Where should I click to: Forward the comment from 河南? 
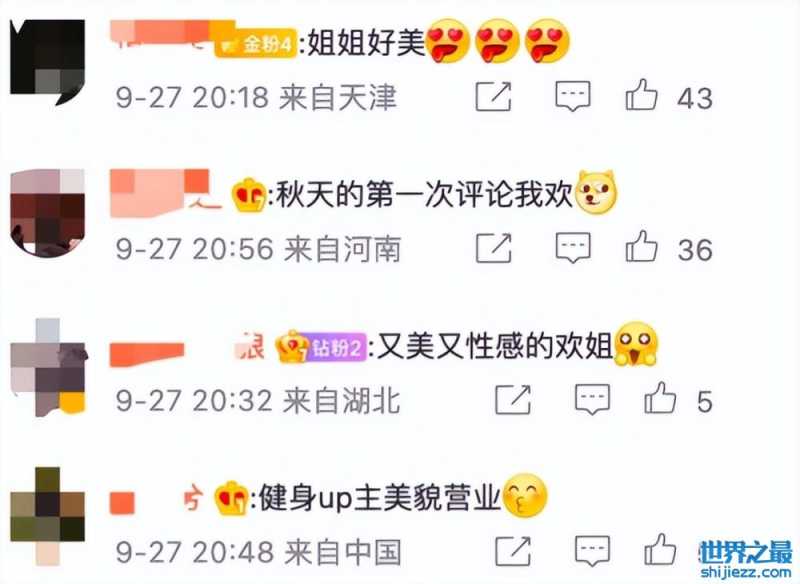(x=493, y=247)
